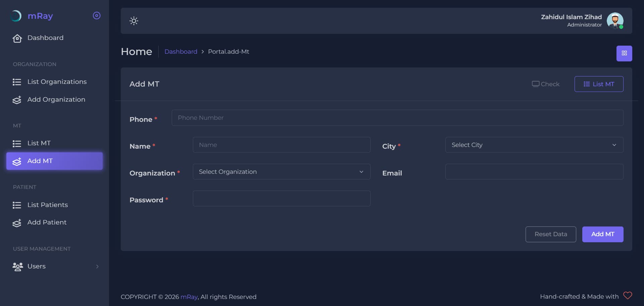Click the List Organizations list icon

click(17, 82)
